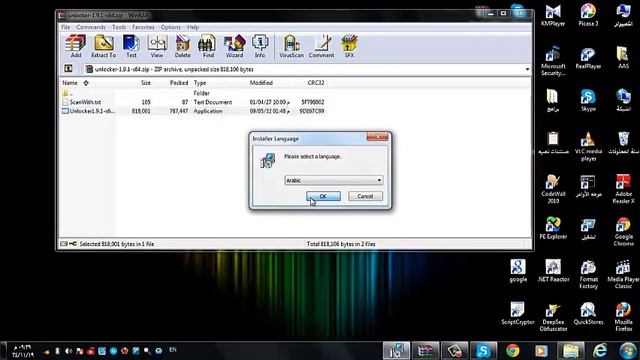640x360 pixels.
Task: Open the File menu in WinRAR
Action: coord(65,27)
